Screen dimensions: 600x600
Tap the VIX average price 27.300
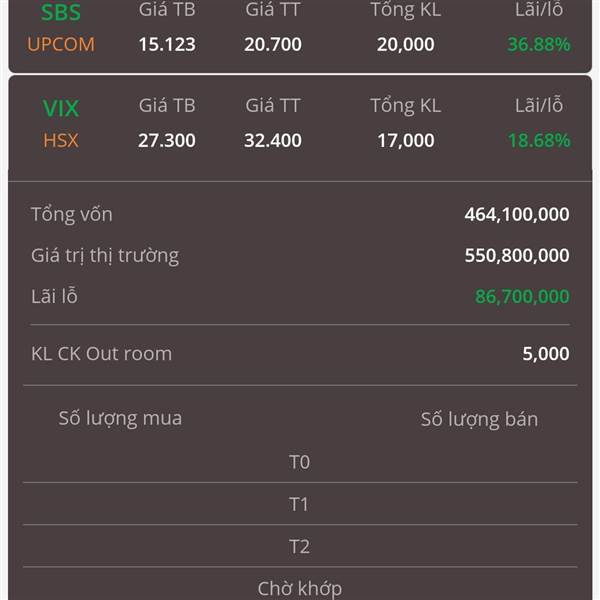coord(167,140)
